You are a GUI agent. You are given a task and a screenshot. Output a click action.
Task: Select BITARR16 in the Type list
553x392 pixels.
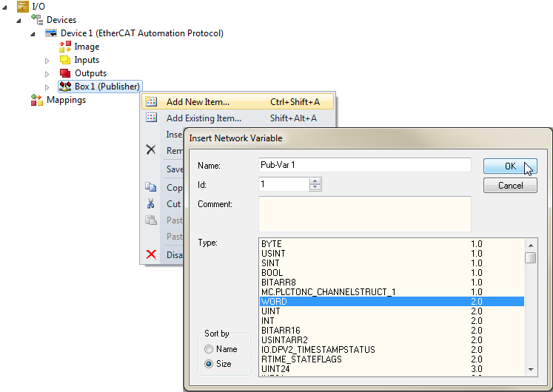point(392,331)
